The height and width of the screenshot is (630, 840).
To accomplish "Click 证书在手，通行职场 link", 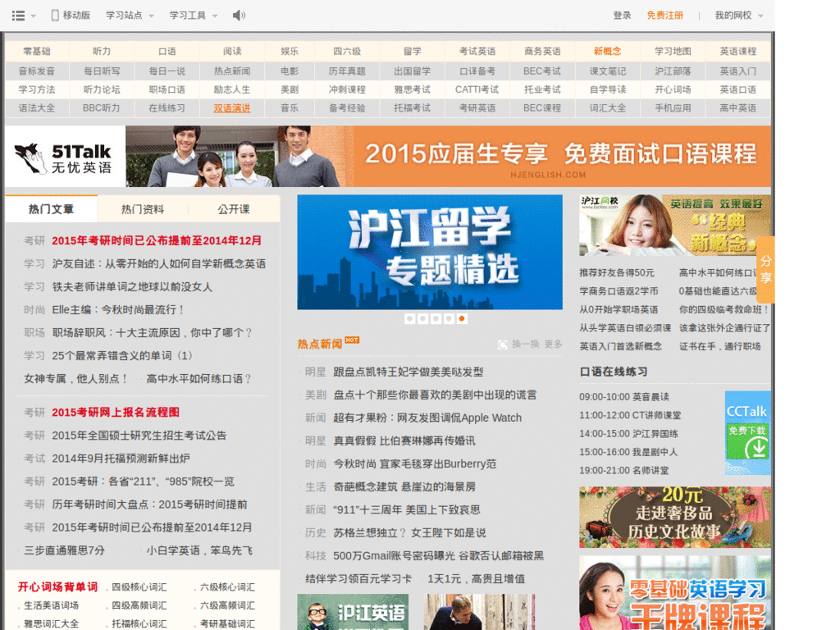I will tap(720, 346).
